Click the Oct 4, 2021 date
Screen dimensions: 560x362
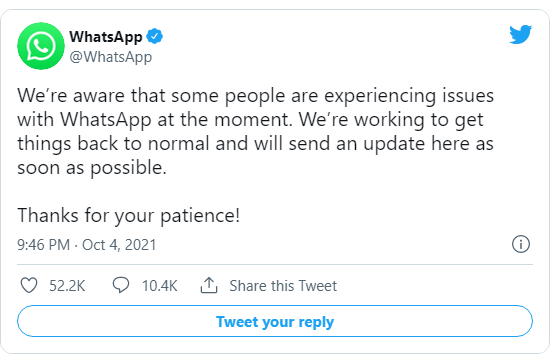(x=119, y=245)
